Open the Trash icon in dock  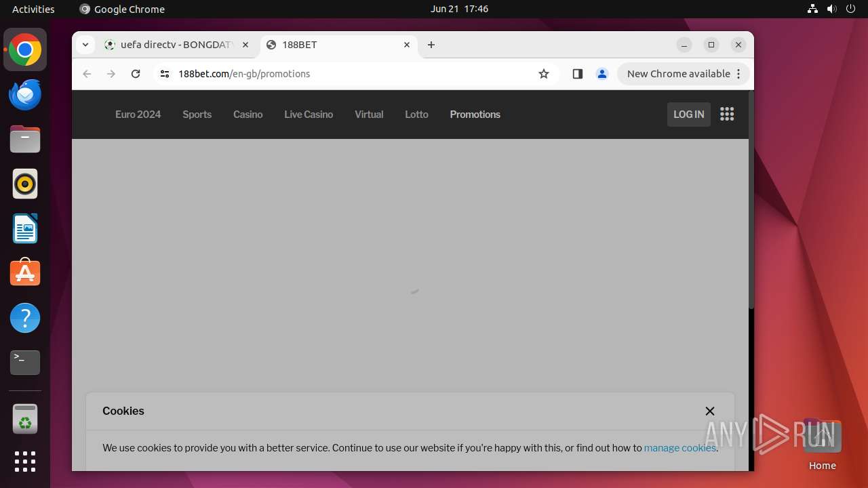tap(25, 419)
